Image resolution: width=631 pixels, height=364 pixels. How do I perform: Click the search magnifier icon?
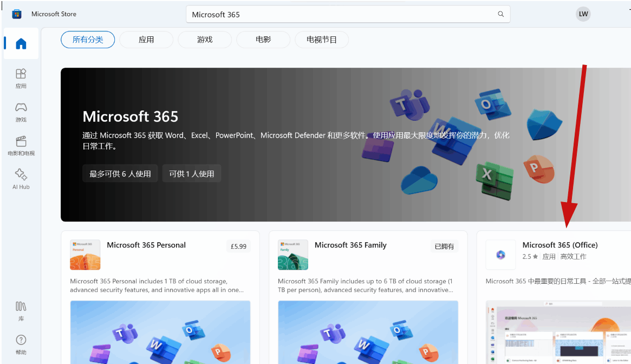point(500,14)
